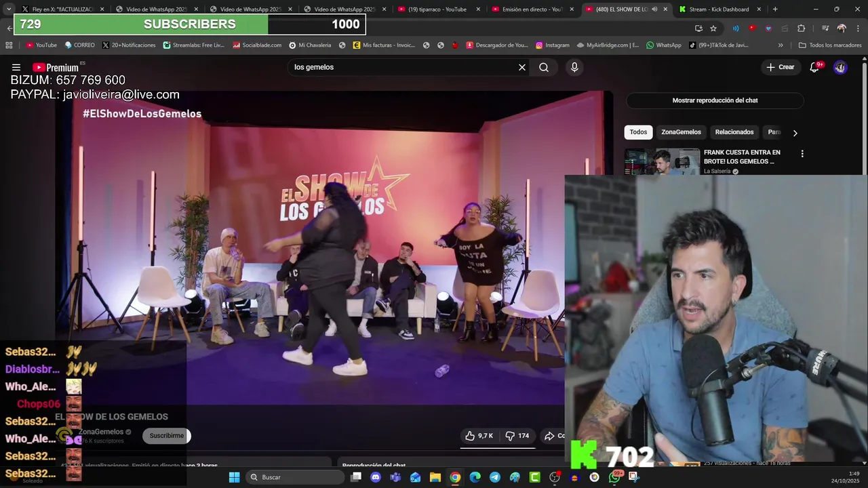Open the ZonaGemelos channel name

101,432
